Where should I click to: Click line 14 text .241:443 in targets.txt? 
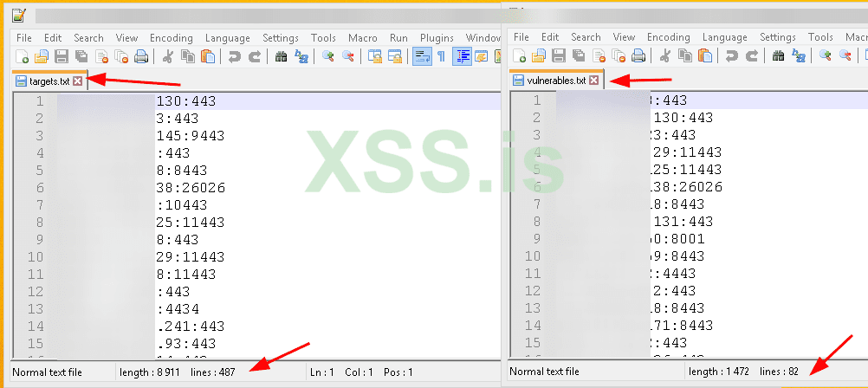click(x=191, y=327)
